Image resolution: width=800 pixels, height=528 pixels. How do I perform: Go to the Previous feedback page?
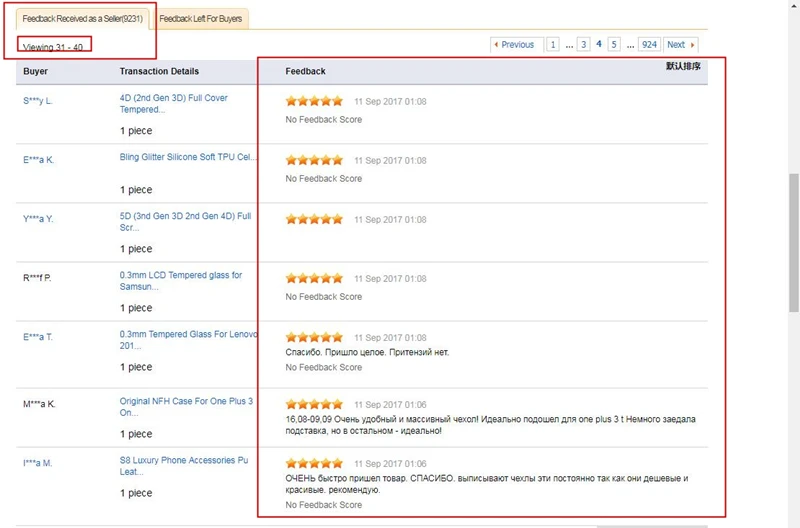click(516, 45)
